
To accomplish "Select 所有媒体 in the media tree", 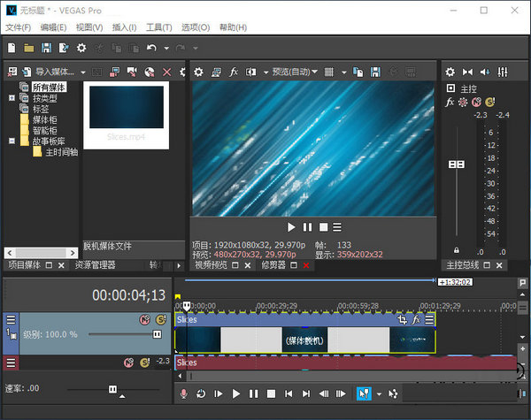I will tap(49, 88).
